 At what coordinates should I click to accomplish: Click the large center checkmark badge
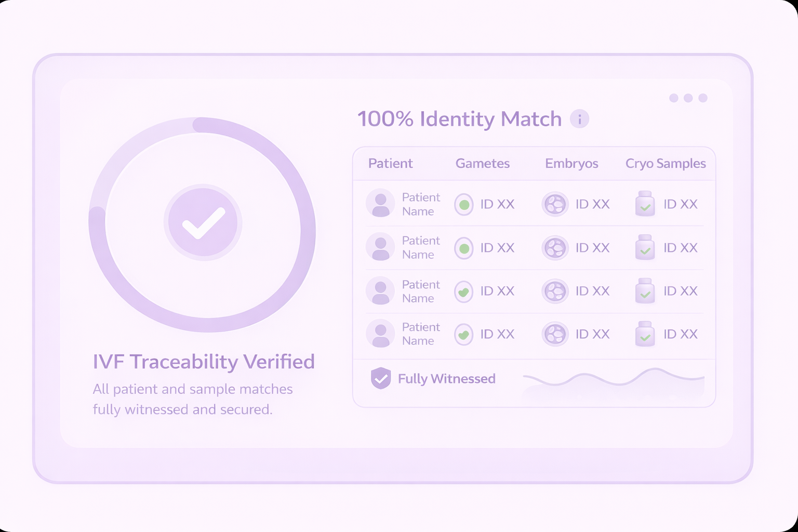[203, 222]
